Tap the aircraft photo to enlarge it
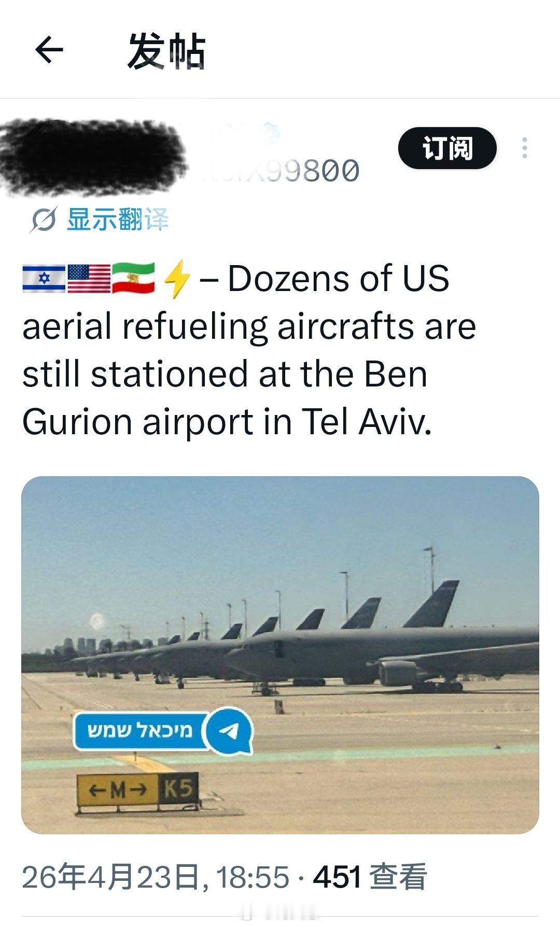The height and width of the screenshot is (926, 560). click(280, 623)
